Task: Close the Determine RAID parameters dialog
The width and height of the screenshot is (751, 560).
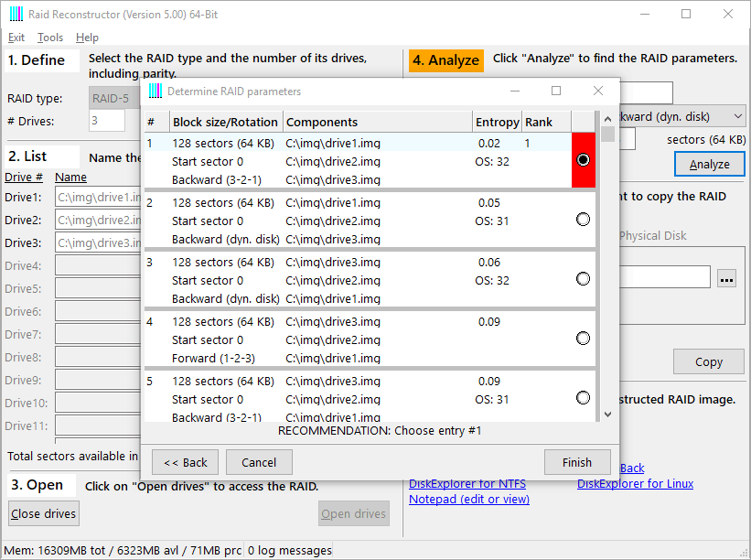Action: point(598,92)
